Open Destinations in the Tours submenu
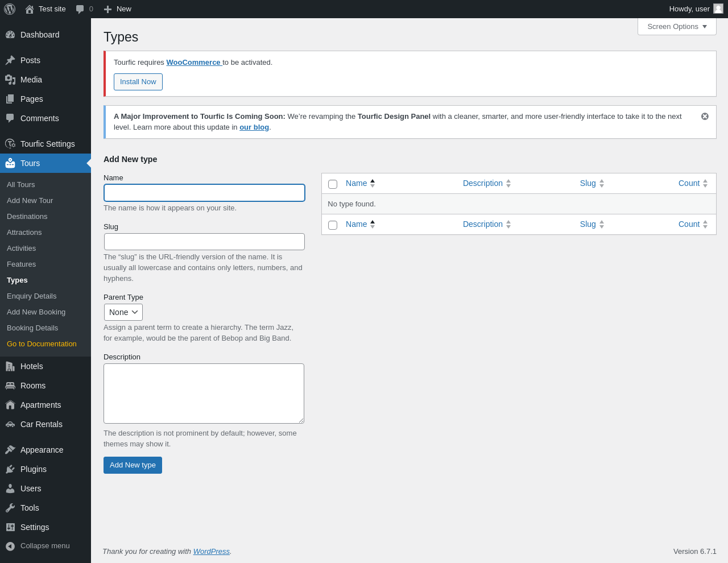This screenshot has width=728, height=563. (27, 217)
